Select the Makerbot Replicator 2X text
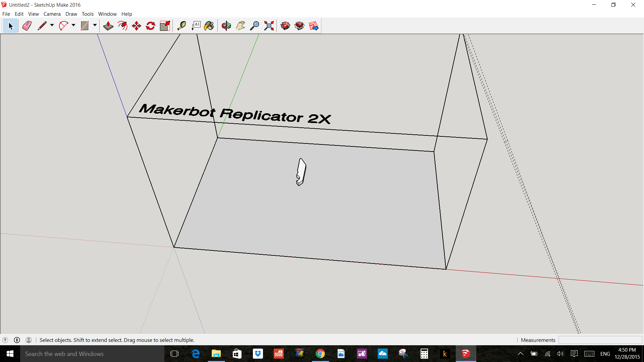Screen dimensions: 644x362 (235, 114)
